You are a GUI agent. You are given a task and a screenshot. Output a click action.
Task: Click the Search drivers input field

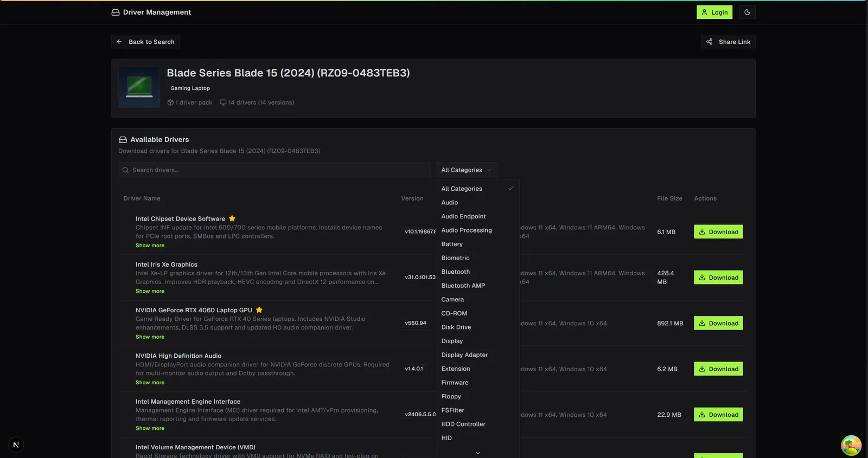point(275,170)
